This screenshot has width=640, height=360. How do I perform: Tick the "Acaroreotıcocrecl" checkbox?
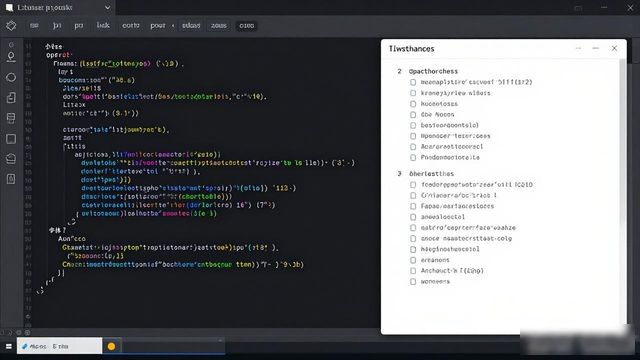coord(413,147)
